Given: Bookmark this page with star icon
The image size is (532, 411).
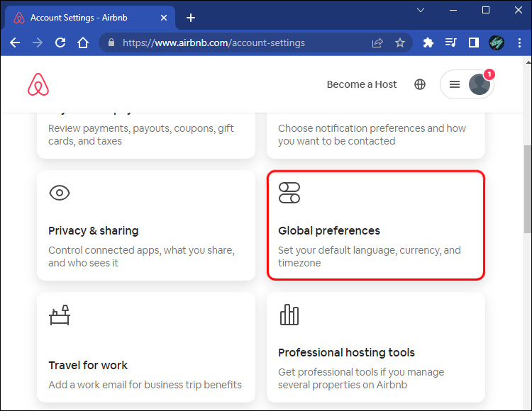Looking at the screenshot, I should coord(400,43).
